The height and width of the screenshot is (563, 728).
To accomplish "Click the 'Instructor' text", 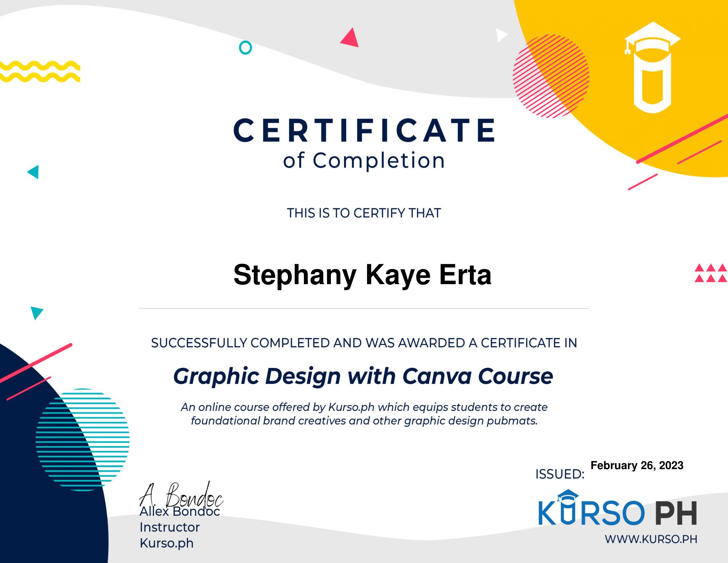I will point(170,527).
